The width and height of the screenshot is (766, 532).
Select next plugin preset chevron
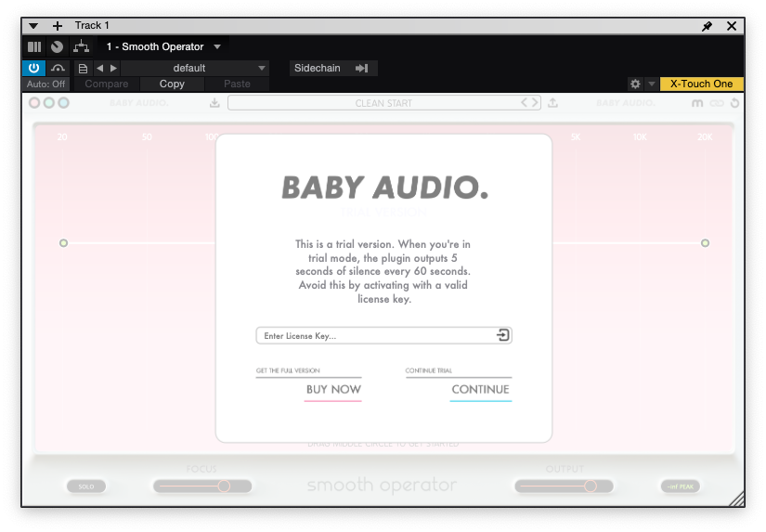pyautogui.click(x=535, y=102)
